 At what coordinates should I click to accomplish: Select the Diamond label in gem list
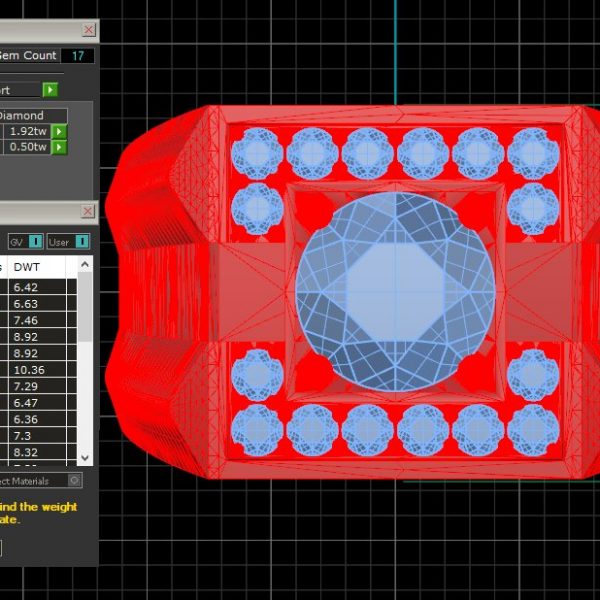click(33, 116)
